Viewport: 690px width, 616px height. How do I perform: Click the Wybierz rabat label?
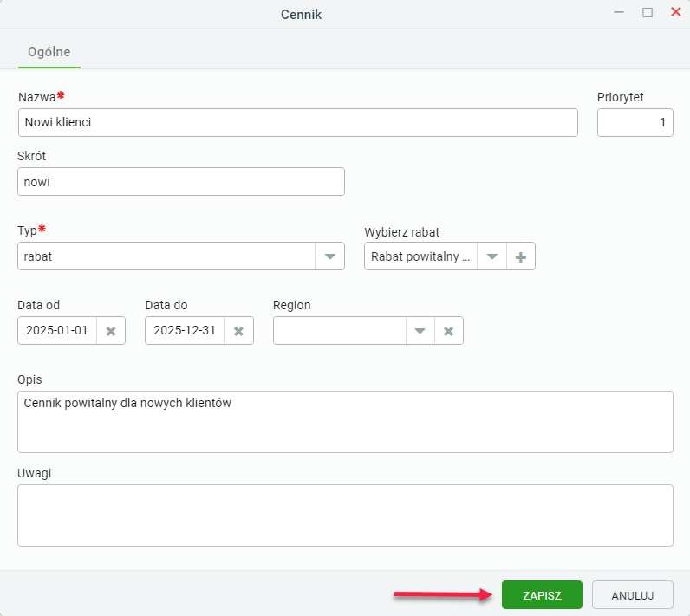coord(401,232)
